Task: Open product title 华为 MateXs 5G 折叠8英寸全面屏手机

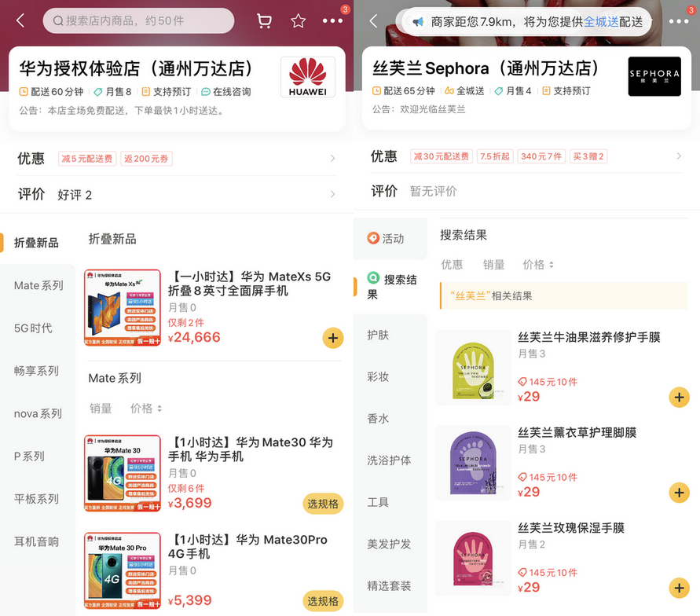Action: (250, 284)
